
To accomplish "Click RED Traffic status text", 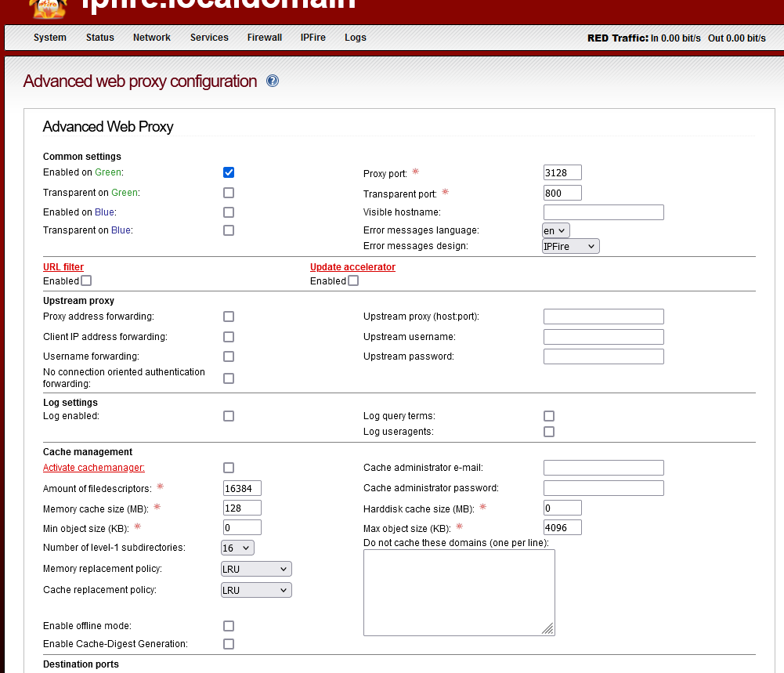I will [677, 38].
